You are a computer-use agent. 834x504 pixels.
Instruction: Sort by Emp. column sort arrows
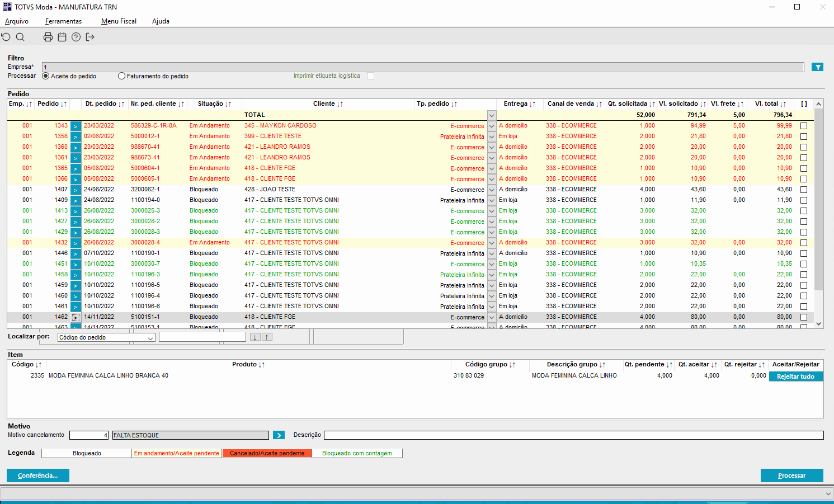(29, 104)
